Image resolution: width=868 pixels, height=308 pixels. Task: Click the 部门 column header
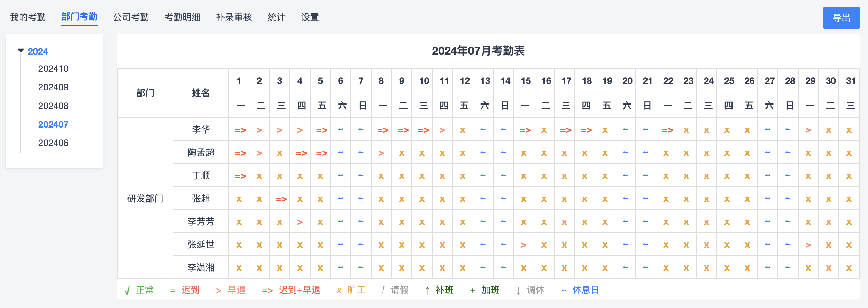145,93
